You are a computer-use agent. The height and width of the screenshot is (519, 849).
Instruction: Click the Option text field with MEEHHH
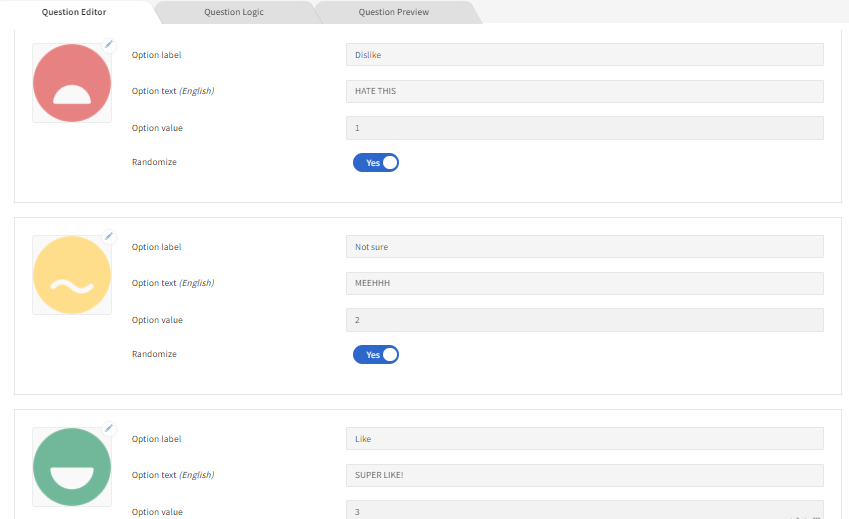tap(585, 283)
